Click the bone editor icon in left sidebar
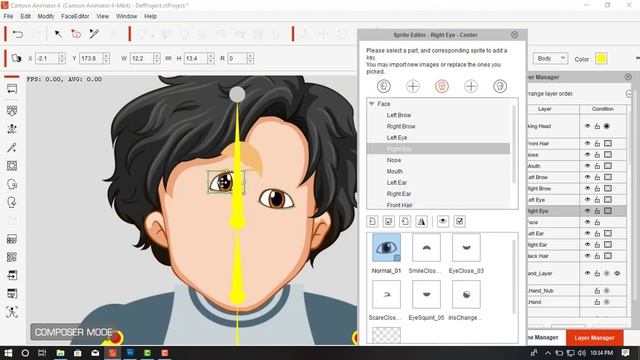Image resolution: width=640 pixels, height=360 pixels. 12,147
